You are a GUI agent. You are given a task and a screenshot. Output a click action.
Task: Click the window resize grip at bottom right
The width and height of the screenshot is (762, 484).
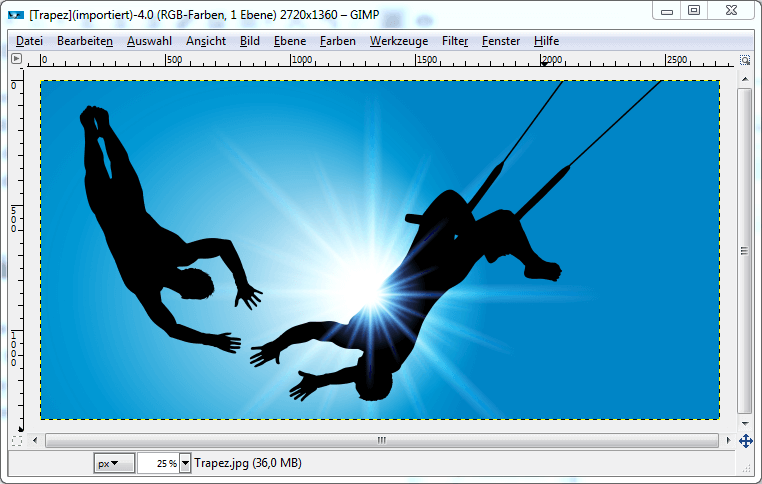point(746,468)
